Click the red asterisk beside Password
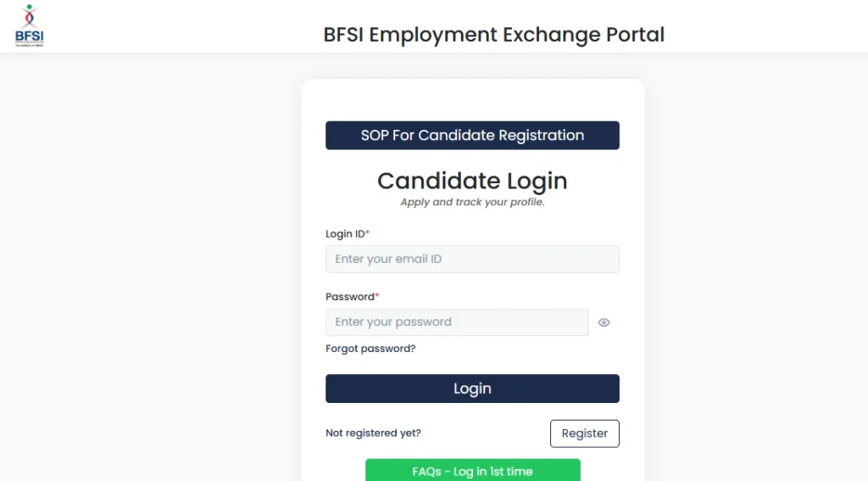The image size is (868, 481). [377, 296]
